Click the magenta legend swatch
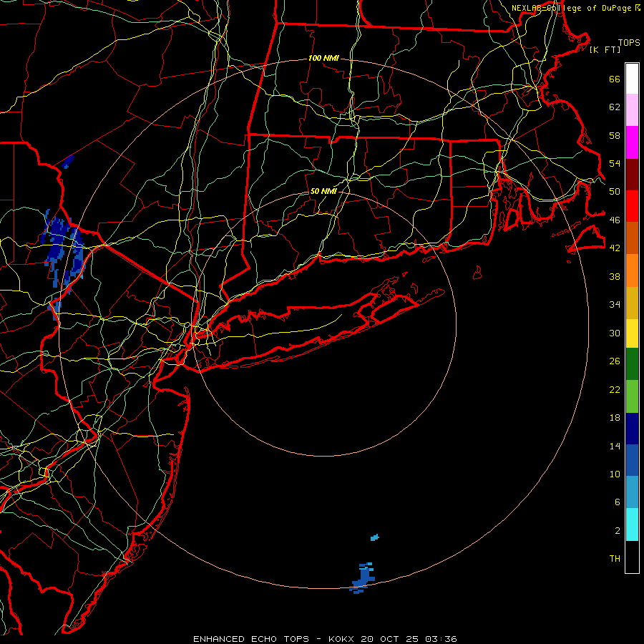 pos(632,142)
